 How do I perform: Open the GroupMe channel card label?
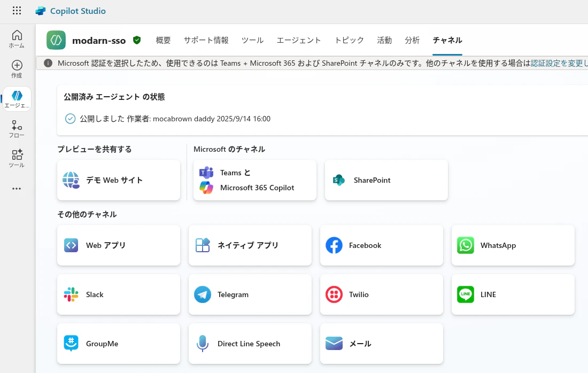pyautogui.click(x=102, y=344)
